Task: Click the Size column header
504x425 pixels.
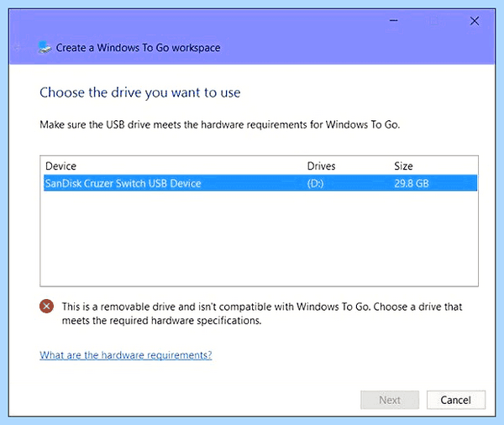Action: tap(403, 166)
